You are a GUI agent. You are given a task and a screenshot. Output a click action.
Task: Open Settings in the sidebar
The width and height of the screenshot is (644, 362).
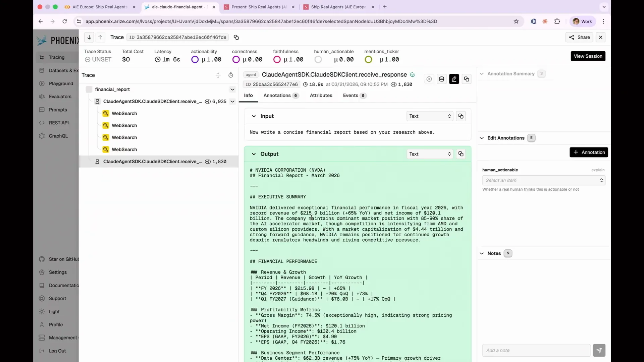58,273
